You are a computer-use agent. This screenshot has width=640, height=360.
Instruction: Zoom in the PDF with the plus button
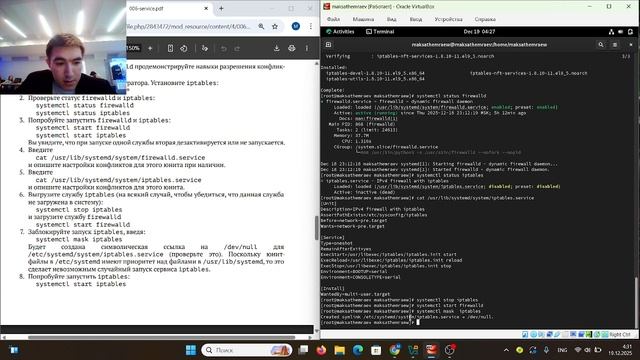150,48
